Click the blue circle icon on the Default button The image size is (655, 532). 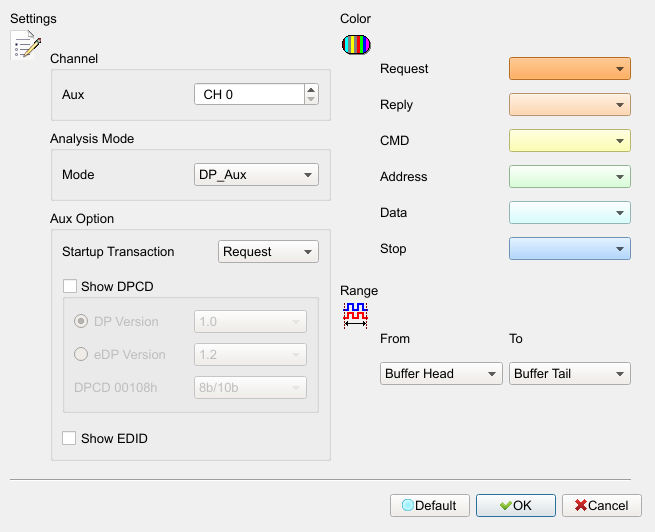pyautogui.click(x=408, y=505)
